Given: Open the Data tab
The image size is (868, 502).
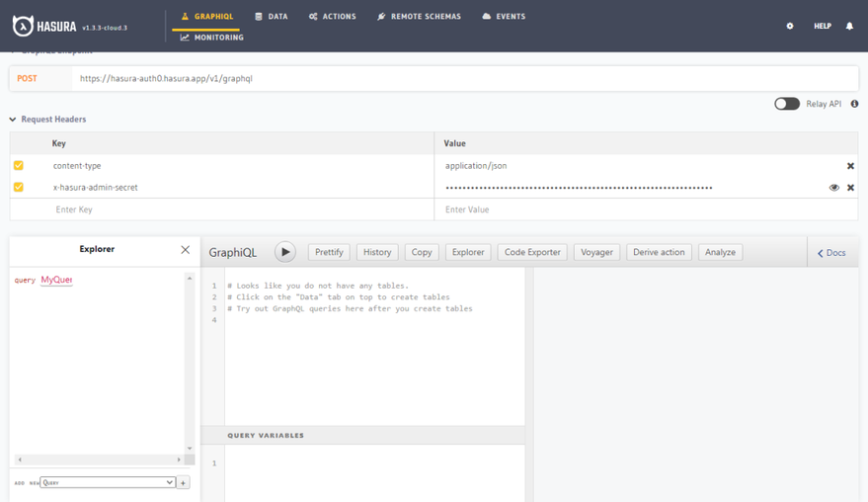Looking at the screenshot, I should pos(272,17).
